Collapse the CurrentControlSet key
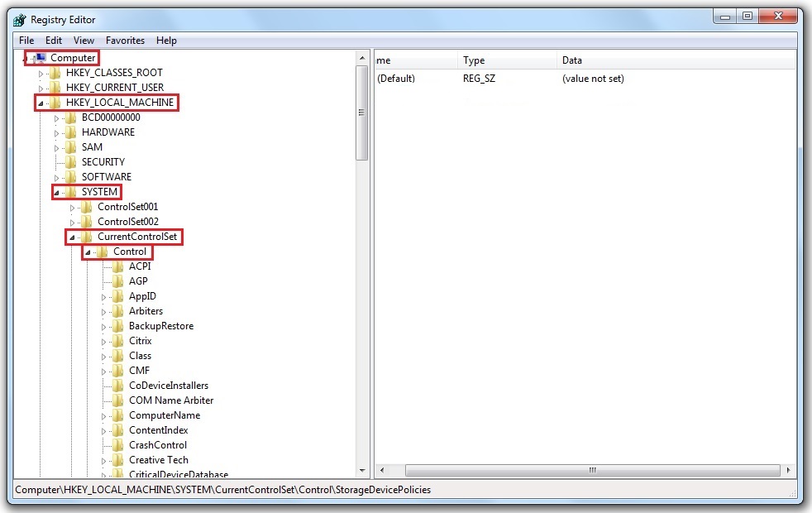 73,237
